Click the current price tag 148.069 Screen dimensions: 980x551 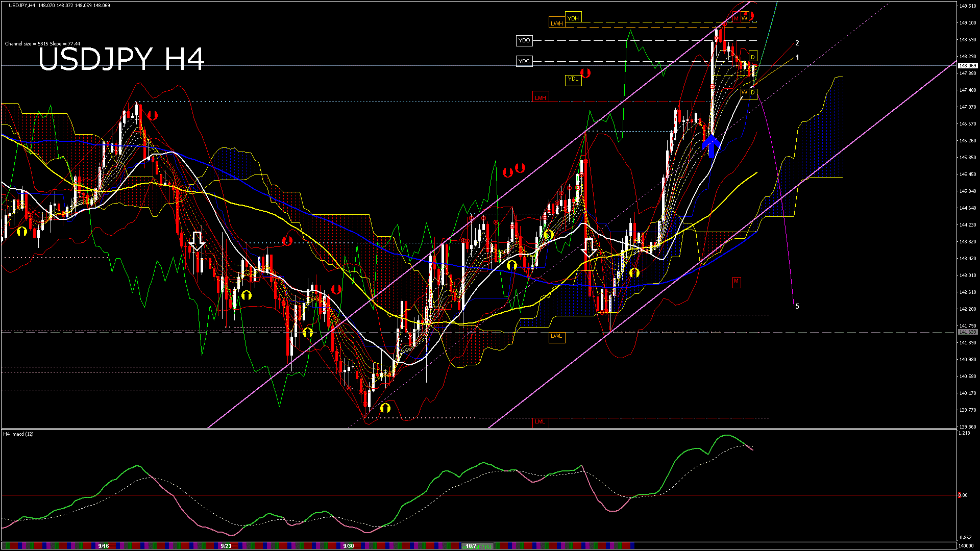[x=967, y=66]
